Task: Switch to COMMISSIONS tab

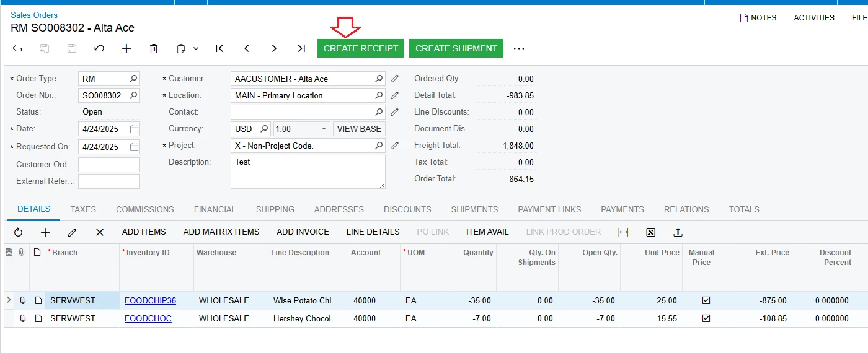Action: pyautogui.click(x=145, y=209)
